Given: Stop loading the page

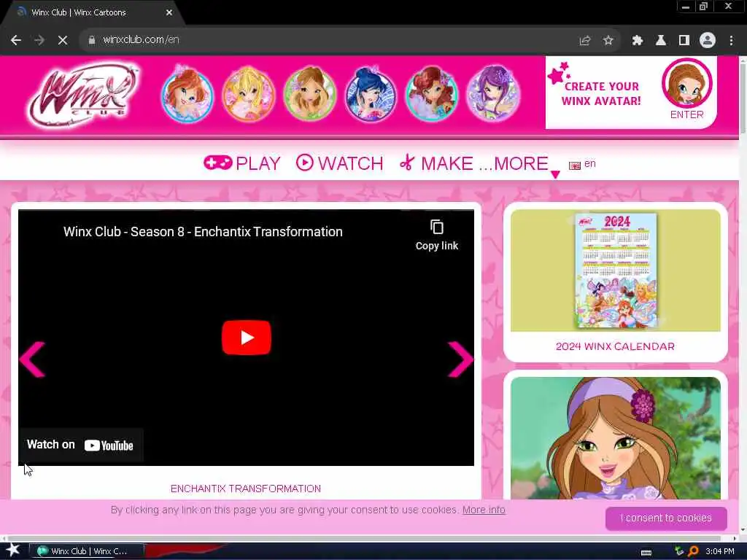Looking at the screenshot, I should [63, 40].
